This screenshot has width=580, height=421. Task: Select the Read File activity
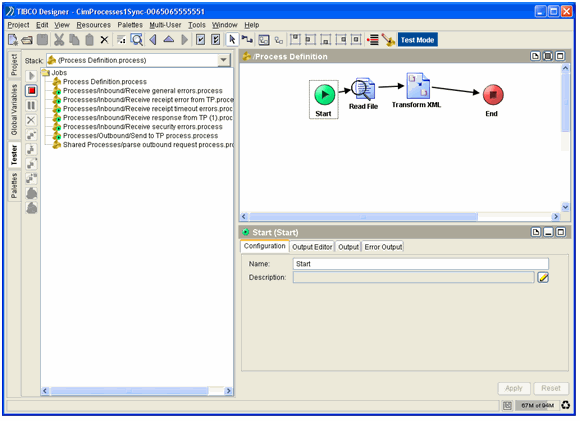click(363, 94)
